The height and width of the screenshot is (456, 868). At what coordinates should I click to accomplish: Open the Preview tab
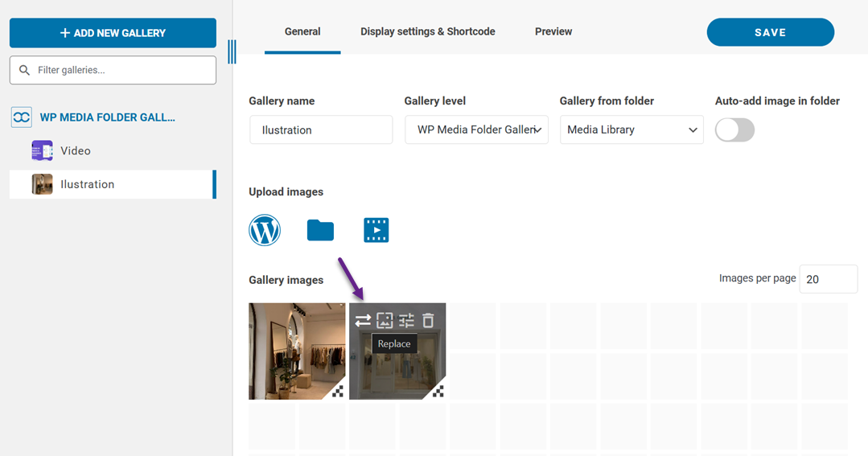(553, 32)
